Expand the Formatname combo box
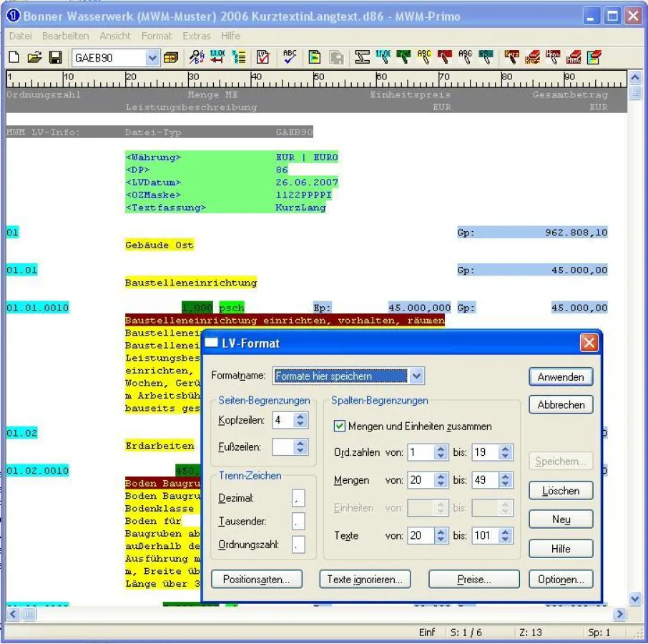 417,376
